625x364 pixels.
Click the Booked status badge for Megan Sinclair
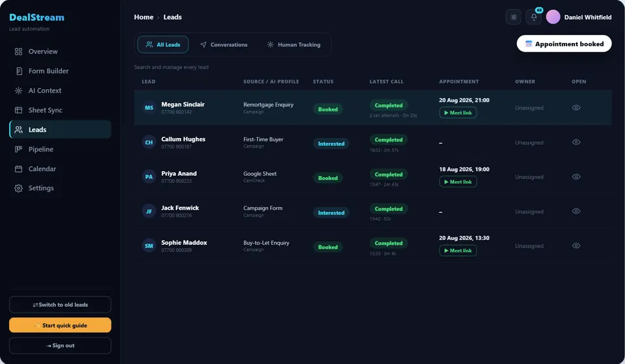pos(327,109)
